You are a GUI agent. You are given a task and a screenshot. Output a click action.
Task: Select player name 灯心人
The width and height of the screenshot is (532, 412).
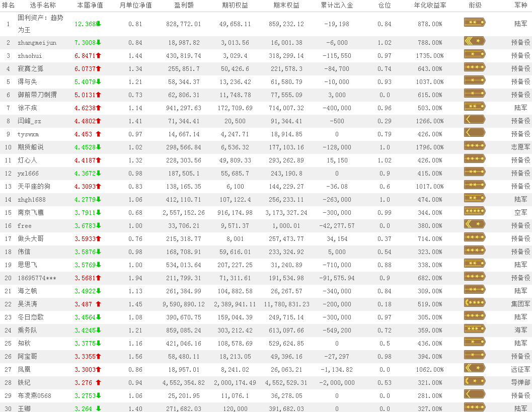pyautogui.click(x=28, y=160)
